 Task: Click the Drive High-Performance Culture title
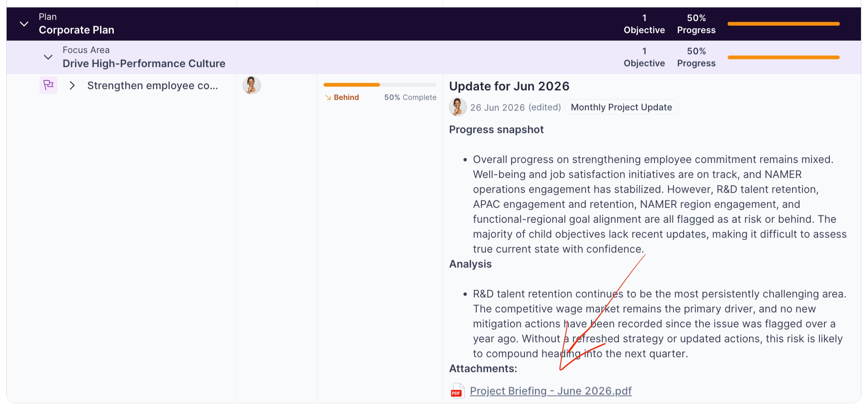[x=144, y=63]
